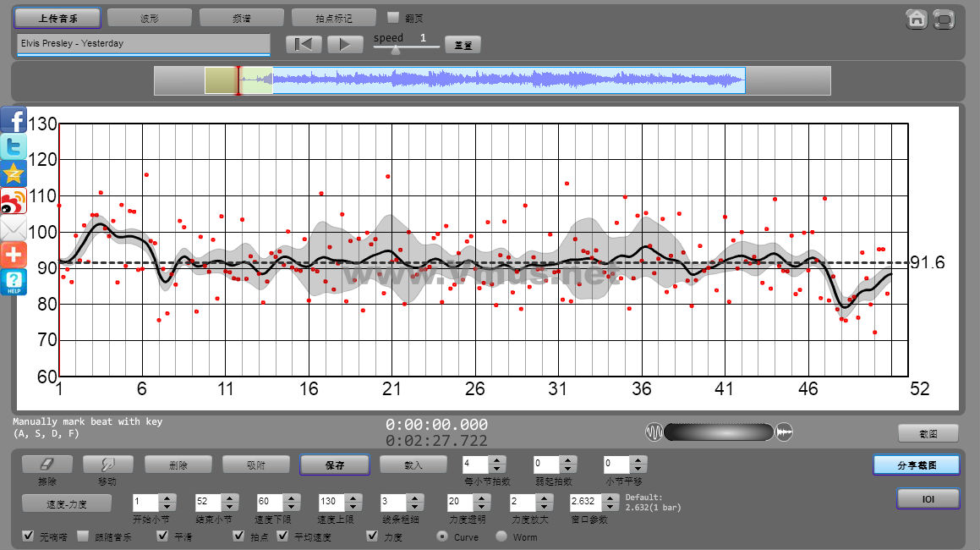
Task: Click the 保存 save button
Action: [334, 465]
